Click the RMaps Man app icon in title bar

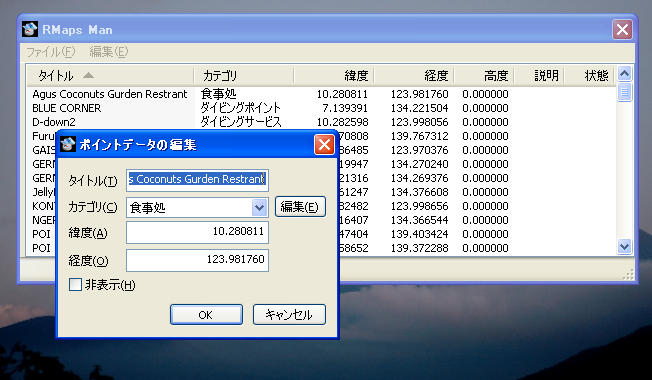coord(30,30)
